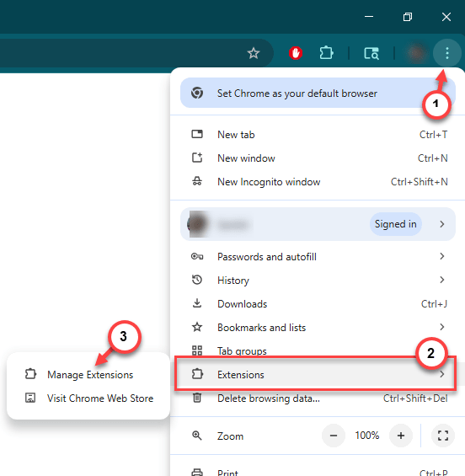
Task: Click the trash icon for browsing data
Action: click(197, 398)
